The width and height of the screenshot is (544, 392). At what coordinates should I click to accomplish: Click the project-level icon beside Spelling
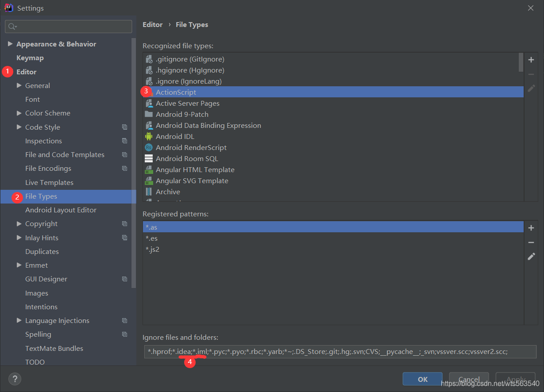(124, 334)
